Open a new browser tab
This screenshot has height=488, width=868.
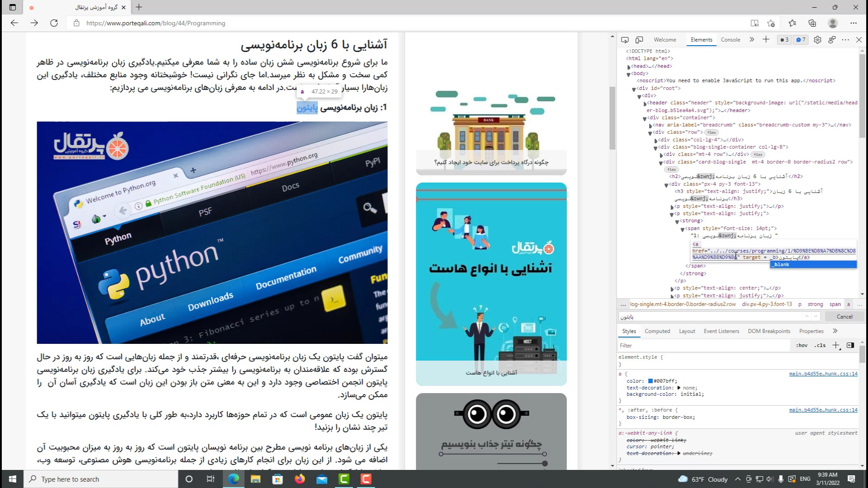click(x=139, y=7)
